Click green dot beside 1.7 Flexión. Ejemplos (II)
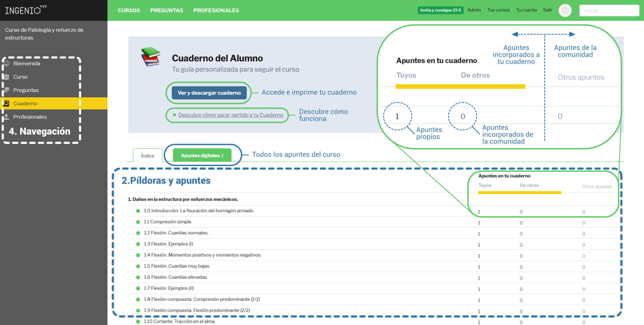Image resolution: width=644 pixels, height=325 pixels. tap(138, 288)
